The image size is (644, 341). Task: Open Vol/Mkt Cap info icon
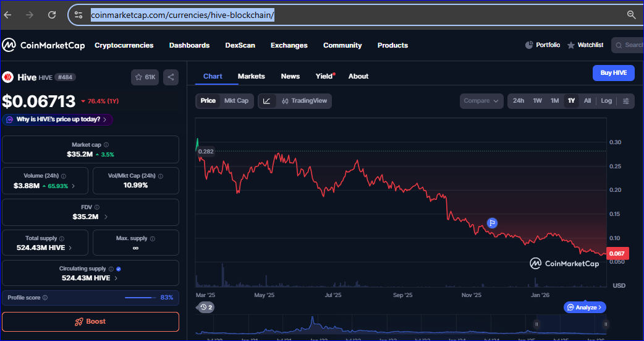[x=161, y=176]
